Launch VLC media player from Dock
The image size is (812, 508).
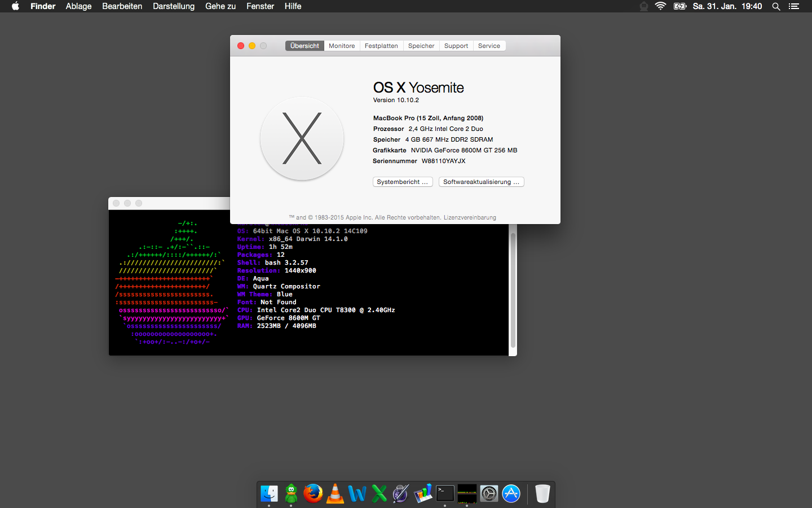pyautogui.click(x=335, y=493)
